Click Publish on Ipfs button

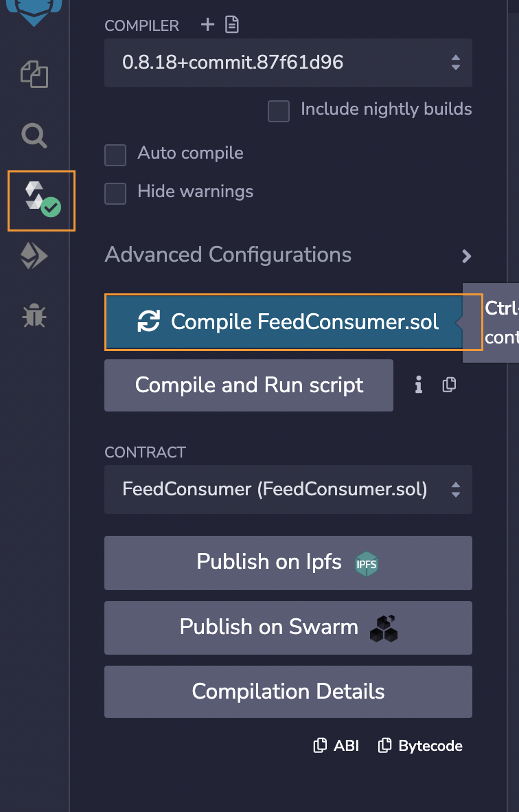[288, 563]
